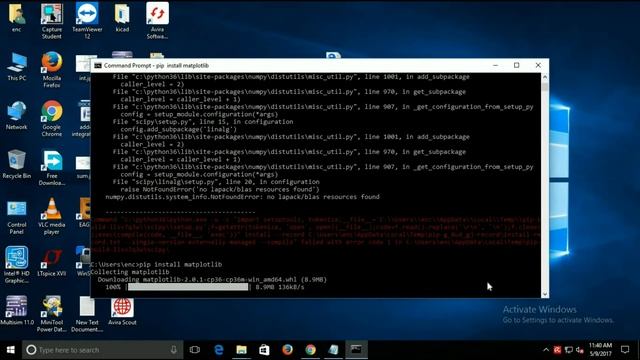Image resolution: width=640 pixels, height=360 pixels.
Task: Open the notepad-like app on the taskbar
Action: click(333, 350)
